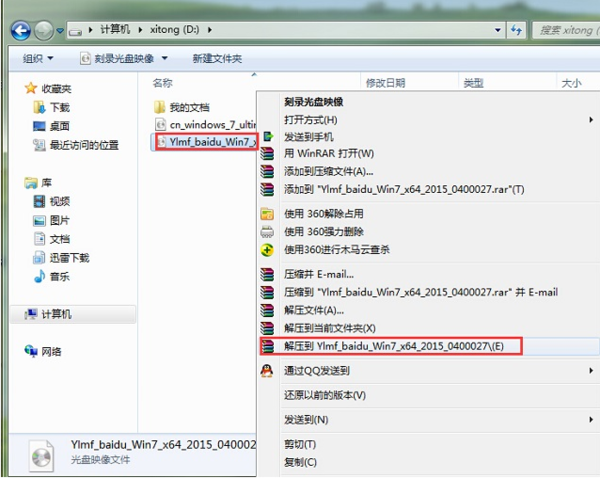Open the address bar previous locations dropdown

click(x=498, y=30)
